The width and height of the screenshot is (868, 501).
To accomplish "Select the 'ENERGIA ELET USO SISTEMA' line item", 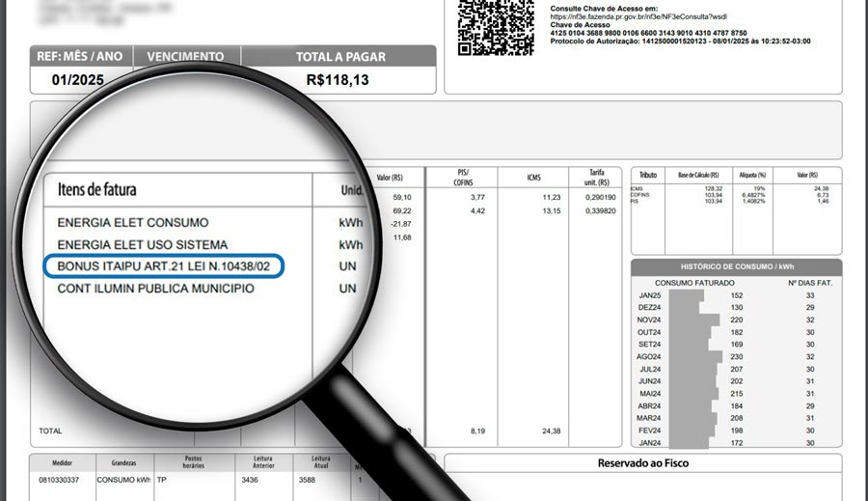I will pos(143,245).
